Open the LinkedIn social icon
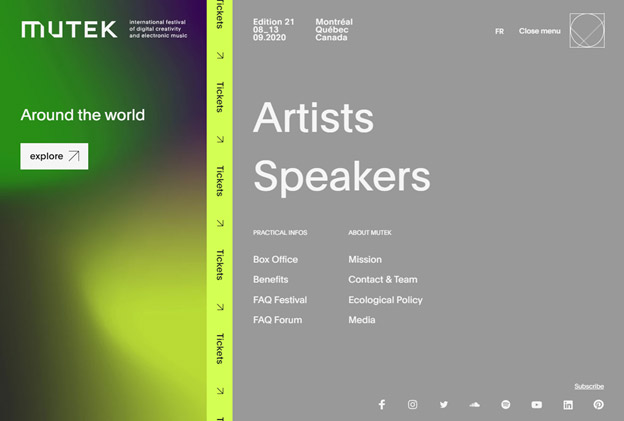624x421 pixels. [x=568, y=405]
